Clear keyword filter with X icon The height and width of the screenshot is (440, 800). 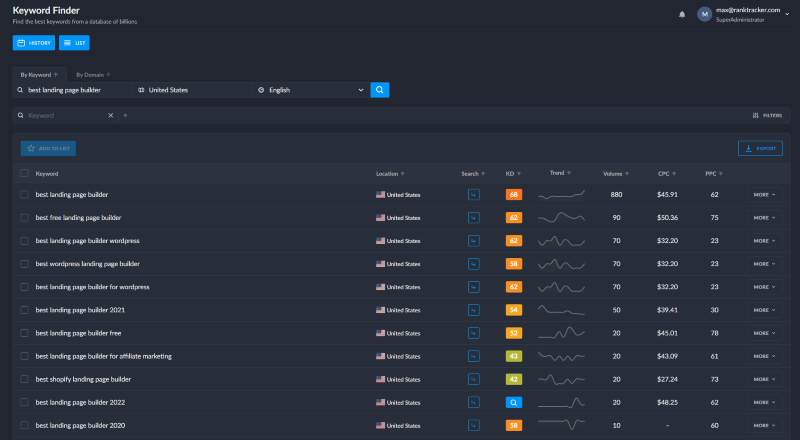(111, 115)
